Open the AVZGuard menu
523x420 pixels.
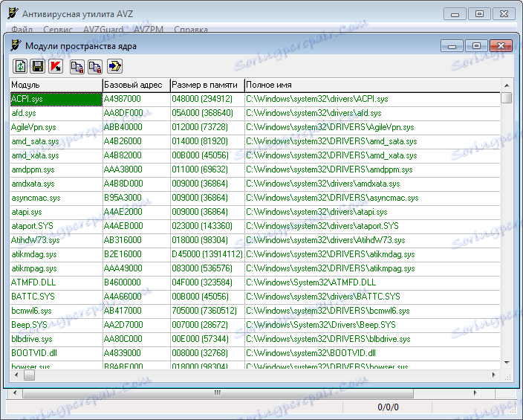click(x=103, y=30)
